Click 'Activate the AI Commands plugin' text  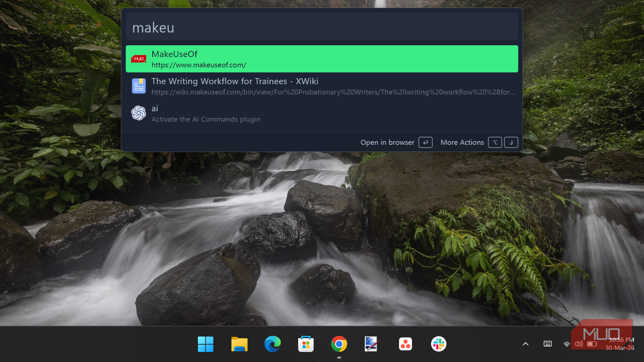[206, 119]
